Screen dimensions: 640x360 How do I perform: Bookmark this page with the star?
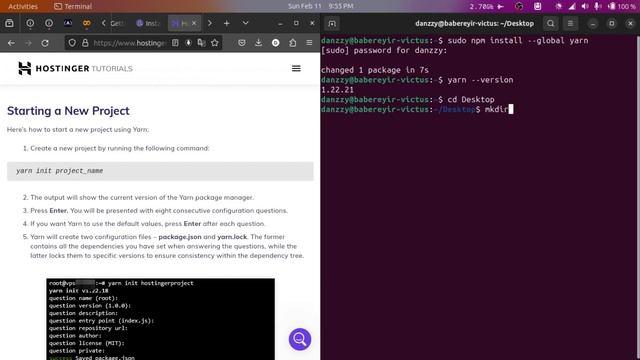pyautogui.click(x=215, y=43)
